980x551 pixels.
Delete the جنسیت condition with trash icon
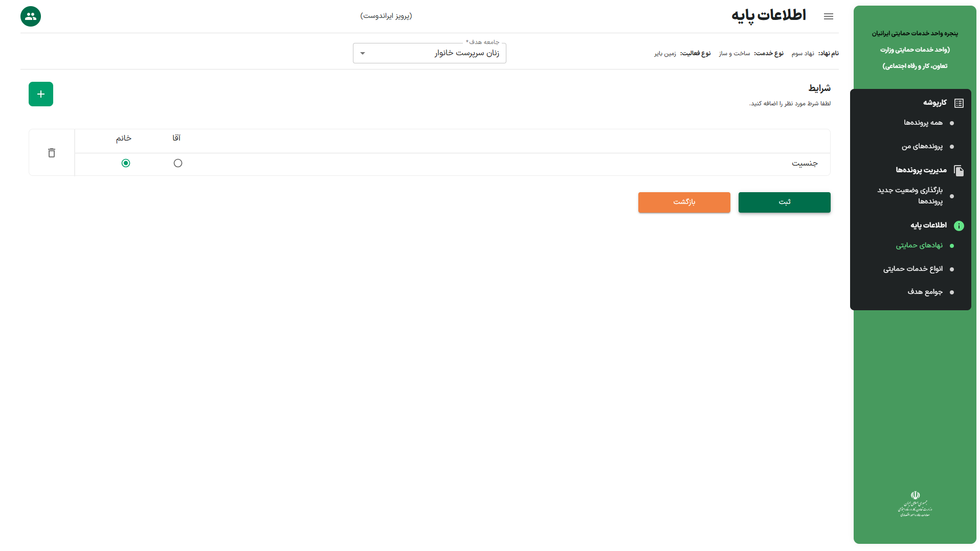click(x=52, y=153)
